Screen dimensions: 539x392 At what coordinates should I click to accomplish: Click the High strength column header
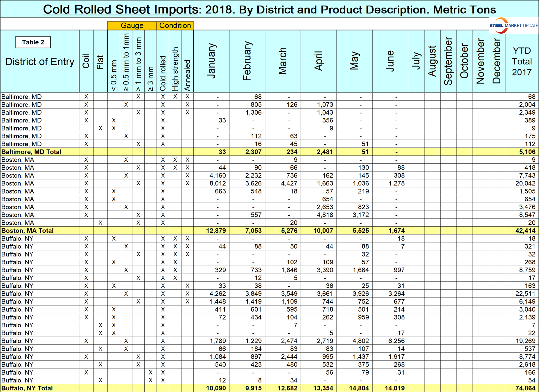(175, 70)
